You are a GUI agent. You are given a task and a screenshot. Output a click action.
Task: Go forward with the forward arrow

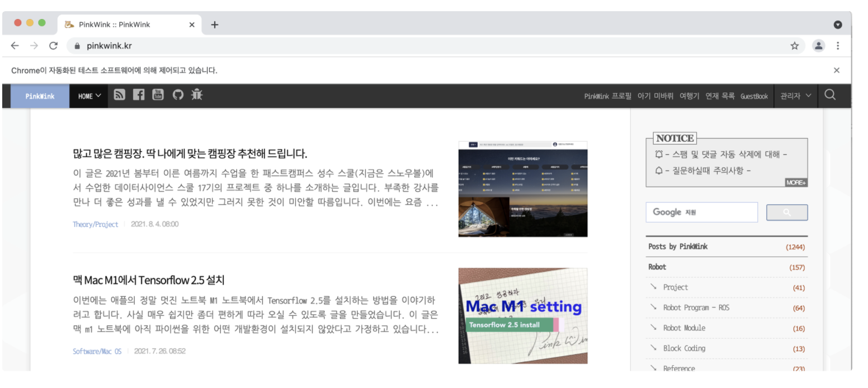tap(34, 46)
